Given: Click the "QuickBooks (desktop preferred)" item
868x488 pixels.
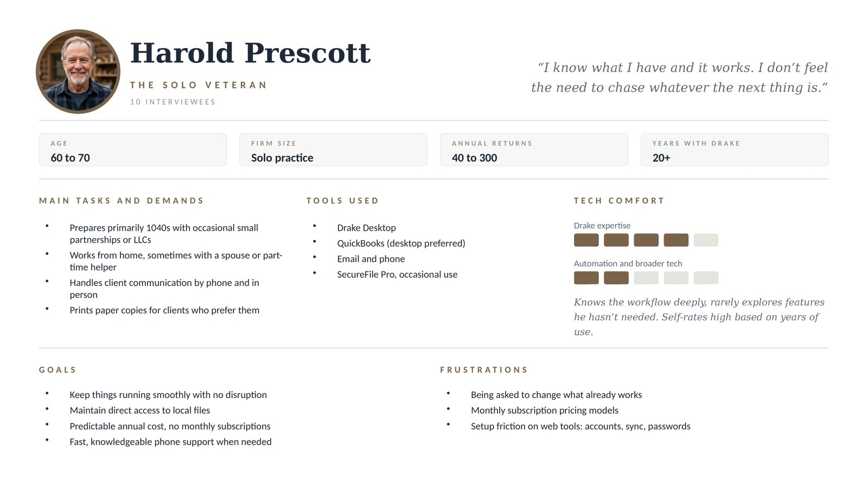Looking at the screenshot, I should pos(401,243).
